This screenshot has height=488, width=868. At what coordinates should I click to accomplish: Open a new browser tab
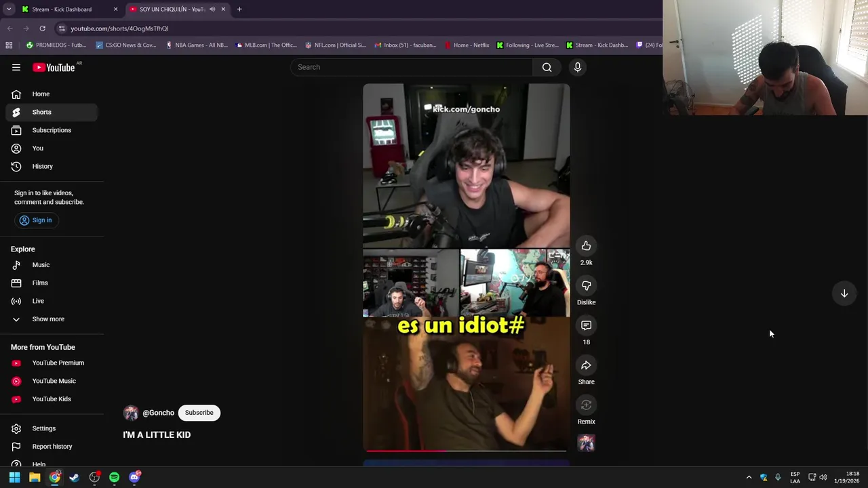239,9
